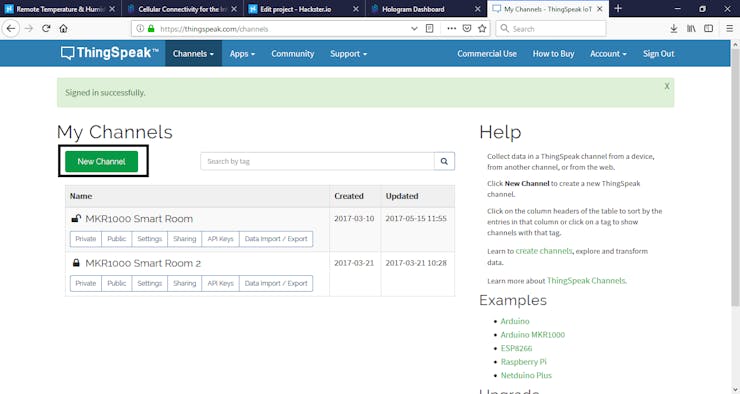This screenshot has width=740, height=394.
Task: Open Commercial Use page
Action: click(x=487, y=53)
